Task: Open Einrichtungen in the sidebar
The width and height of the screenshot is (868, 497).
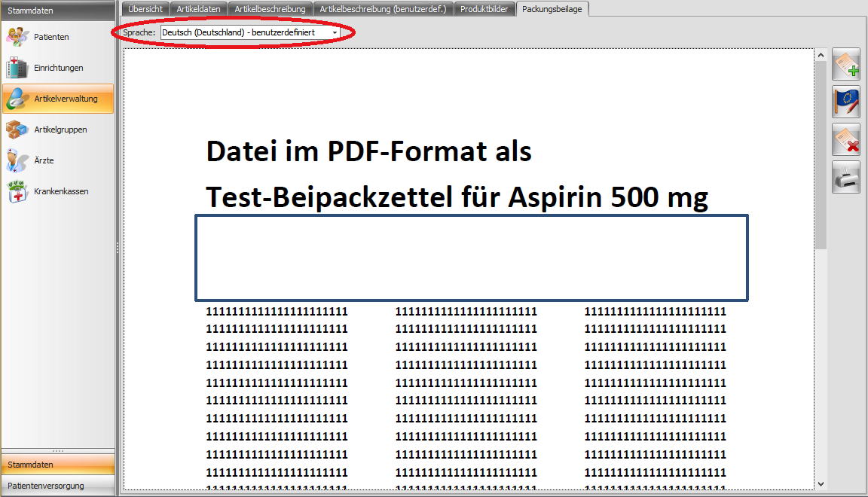Action: coord(58,68)
